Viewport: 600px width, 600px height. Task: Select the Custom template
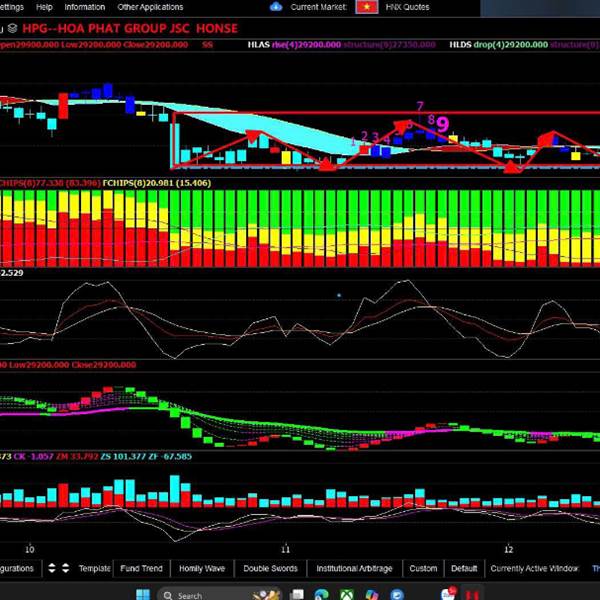click(x=423, y=569)
